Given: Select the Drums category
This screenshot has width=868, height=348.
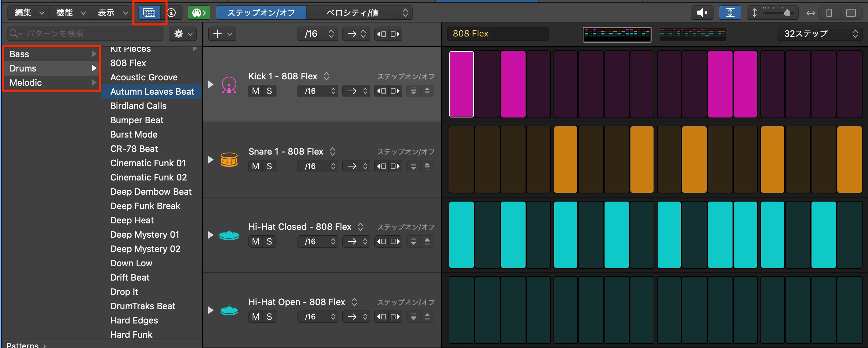Looking at the screenshot, I should click(52, 68).
